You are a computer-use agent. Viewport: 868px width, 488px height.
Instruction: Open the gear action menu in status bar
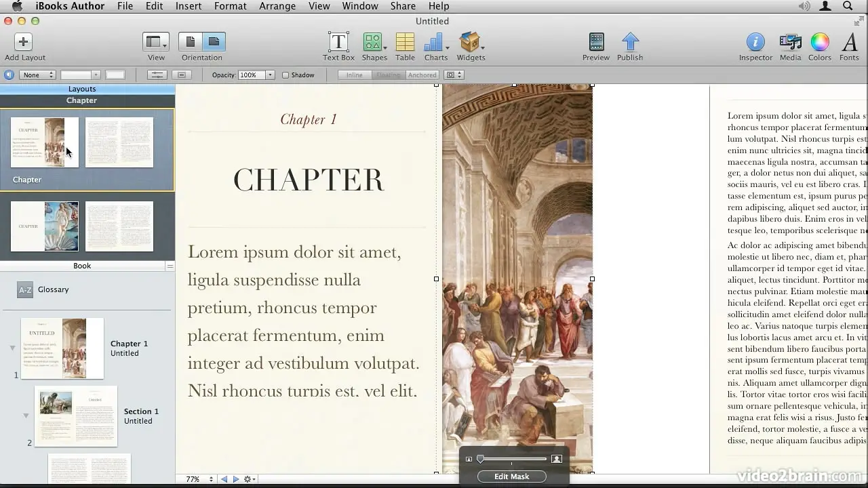[x=250, y=479]
